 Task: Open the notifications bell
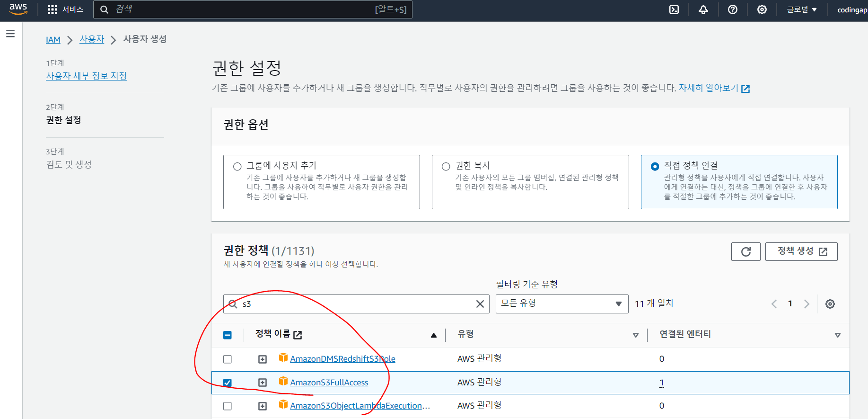(703, 9)
